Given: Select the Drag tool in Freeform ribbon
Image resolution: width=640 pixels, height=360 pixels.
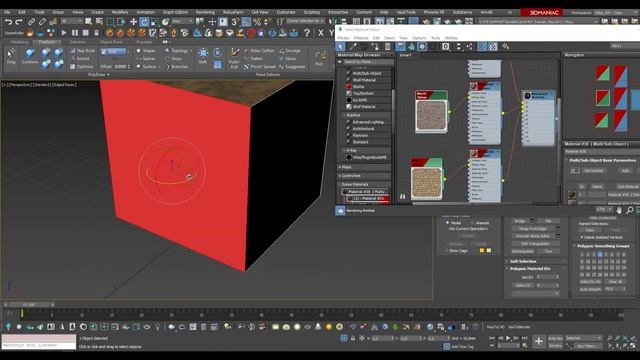Looking at the screenshot, I should click(x=11, y=56).
